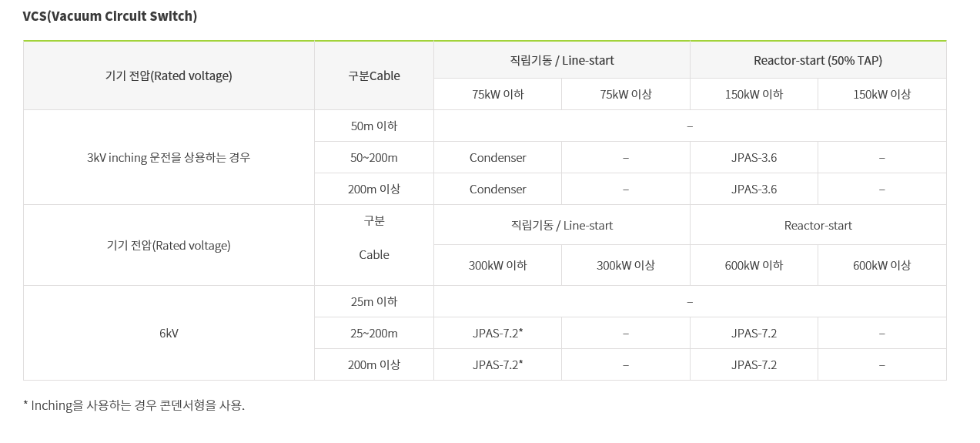Select JPAS-3.6 in the 3kV 200m 이상 row
Image resolution: width=980 pixels, height=443 pixels.
pos(754,189)
